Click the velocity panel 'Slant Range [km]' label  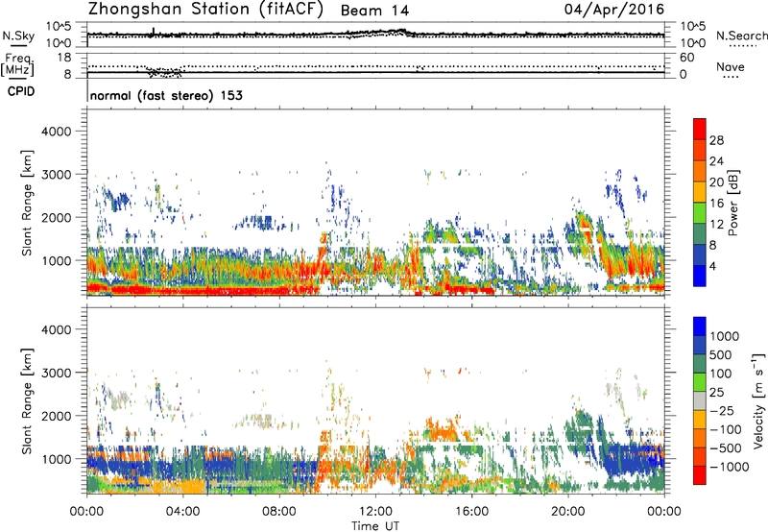(27, 401)
